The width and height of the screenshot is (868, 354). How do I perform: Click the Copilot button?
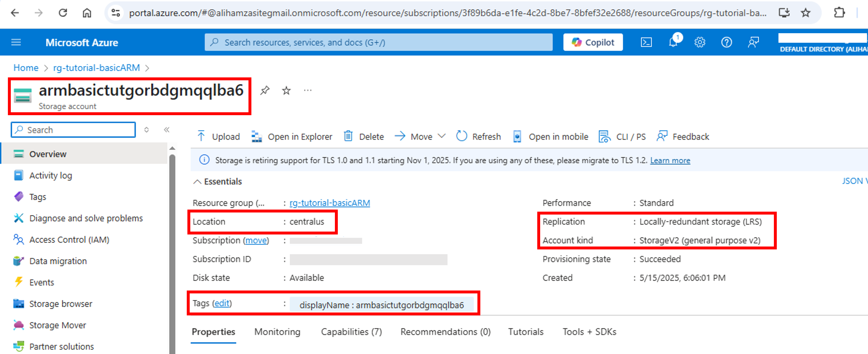(593, 42)
